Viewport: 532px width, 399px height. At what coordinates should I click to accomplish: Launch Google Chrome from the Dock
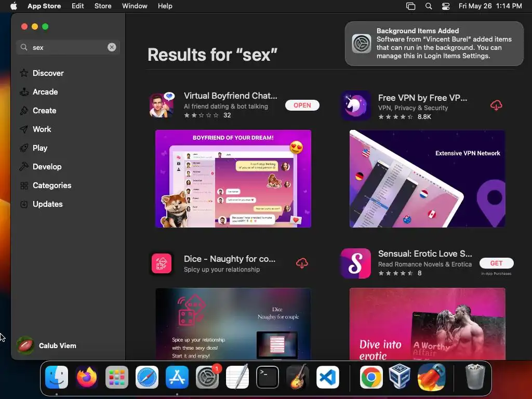coord(371,377)
